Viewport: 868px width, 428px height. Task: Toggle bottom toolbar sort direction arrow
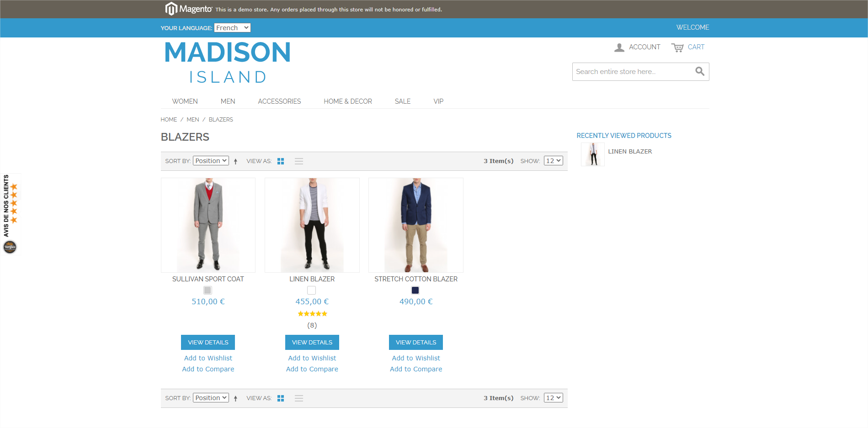click(235, 398)
